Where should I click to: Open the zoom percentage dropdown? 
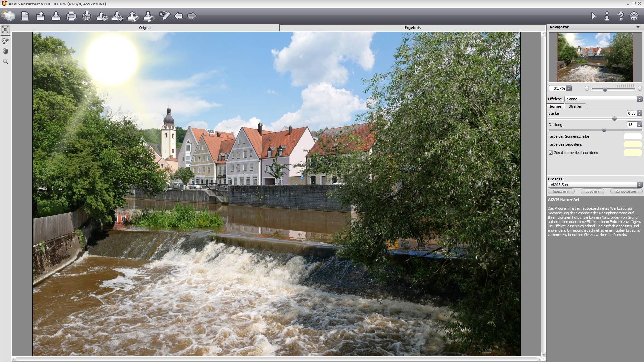click(x=569, y=88)
